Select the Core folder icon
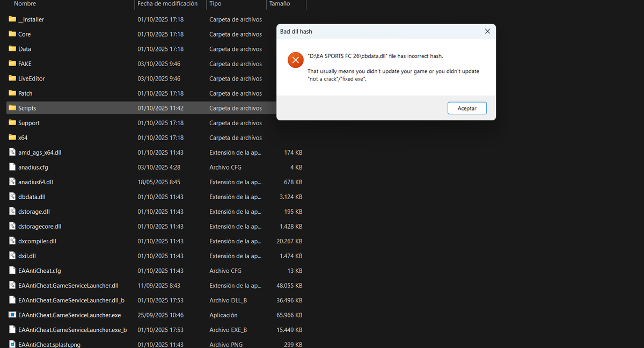Image resolution: width=644 pixels, height=348 pixels. [12, 34]
